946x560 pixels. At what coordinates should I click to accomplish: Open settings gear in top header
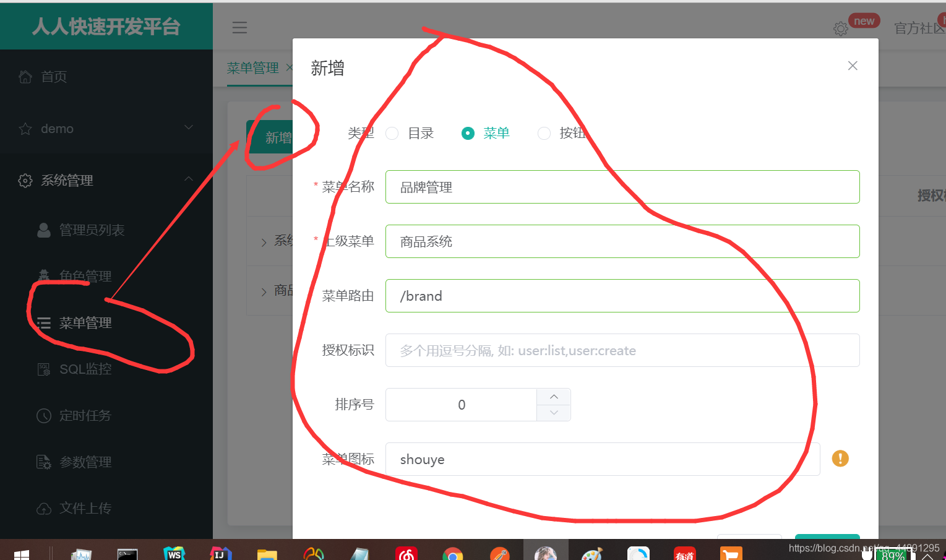[x=840, y=28]
